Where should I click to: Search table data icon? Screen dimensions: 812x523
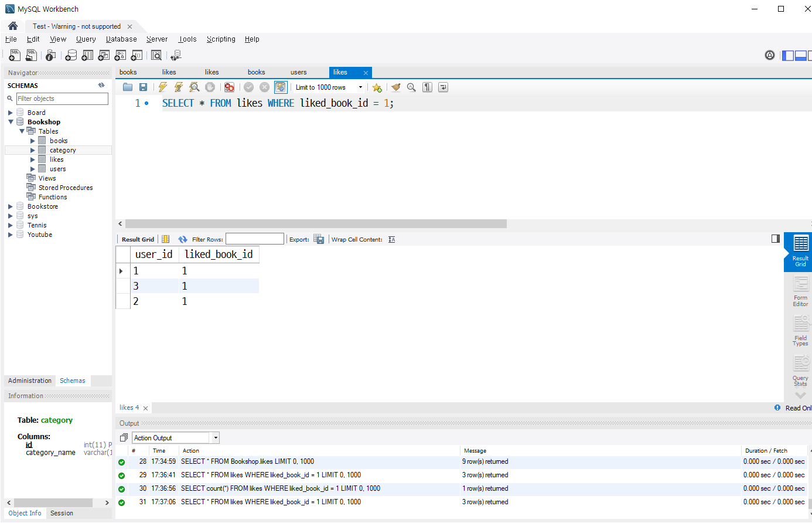coord(156,55)
